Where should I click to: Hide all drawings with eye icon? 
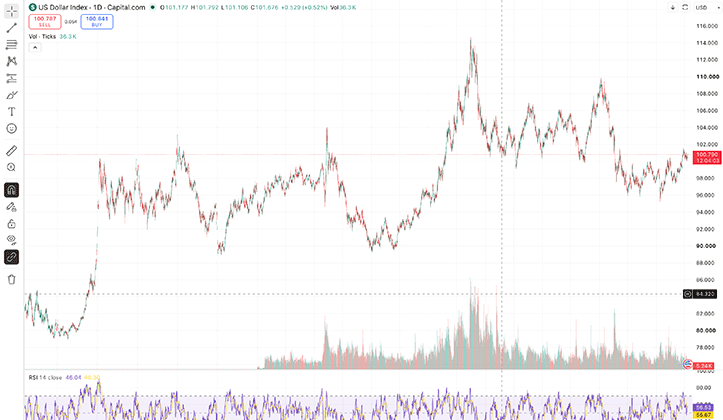pyautogui.click(x=12, y=240)
